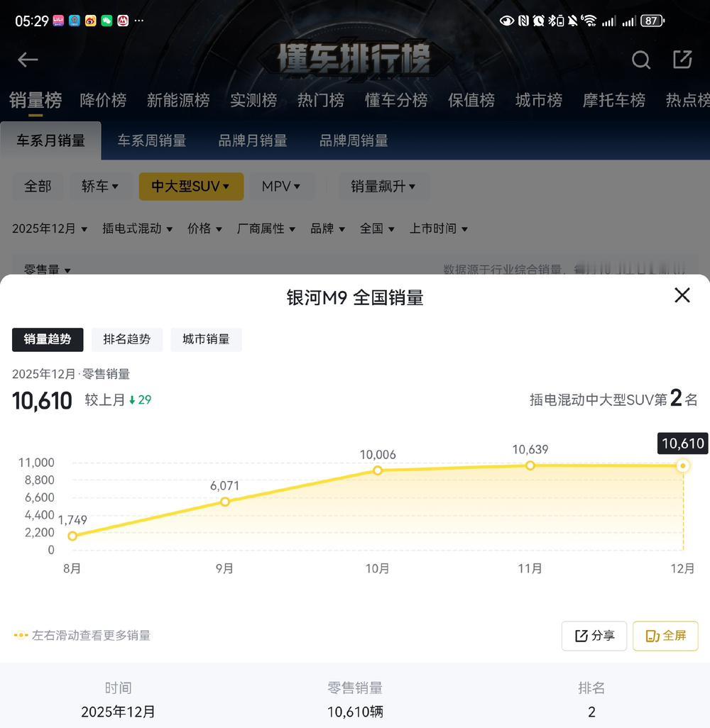Tap the battery indicator showing 87
Image resolution: width=710 pixels, height=728 pixels.
pos(652,21)
